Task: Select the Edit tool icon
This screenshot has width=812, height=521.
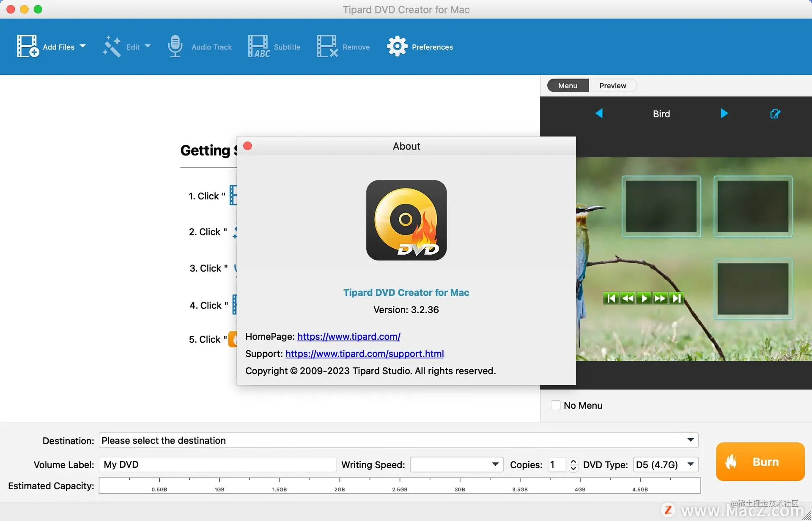Action: click(x=111, y=46)
